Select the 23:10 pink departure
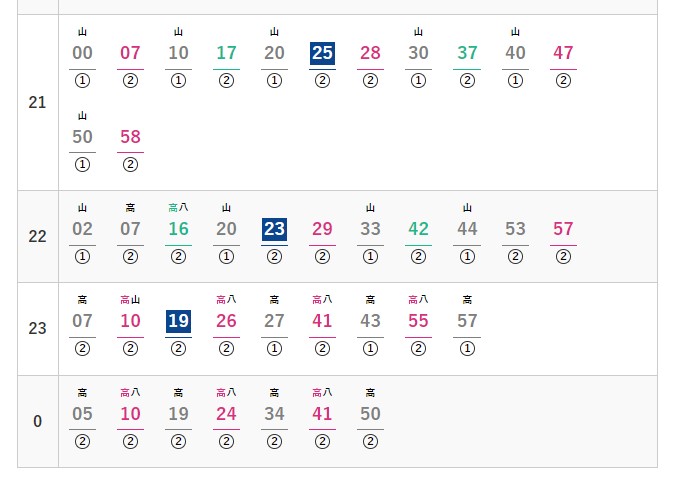This screenshot has width=680, height=483. [x=130, y=321]
